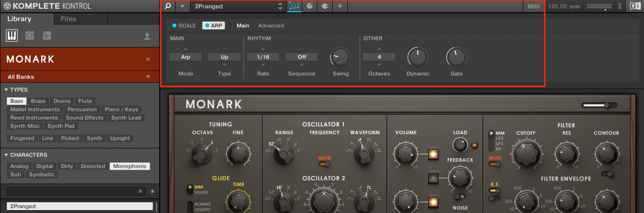Select the one-shots waveform icon
Viewport: 644px width, 213px height.
tap(47, 35)
